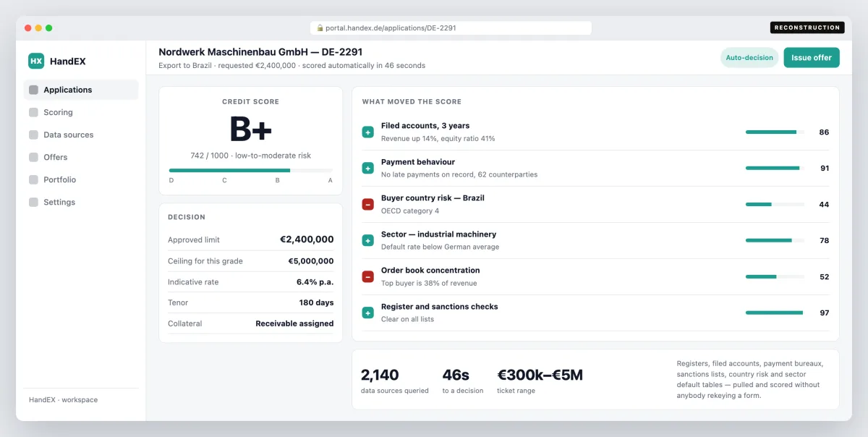Screen dimensions: 868x437
Task: Click the Buyer country risk — Brazil heading
Action: 433,198
